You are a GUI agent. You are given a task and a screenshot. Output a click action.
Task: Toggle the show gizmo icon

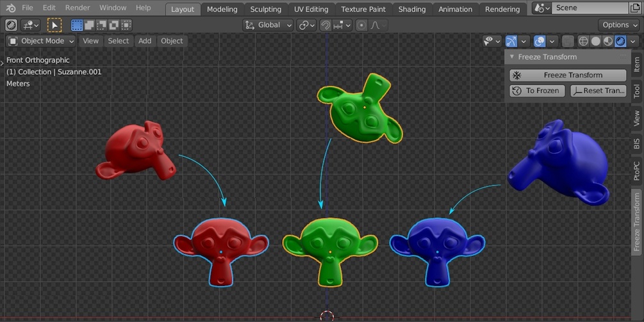[511, 41]
